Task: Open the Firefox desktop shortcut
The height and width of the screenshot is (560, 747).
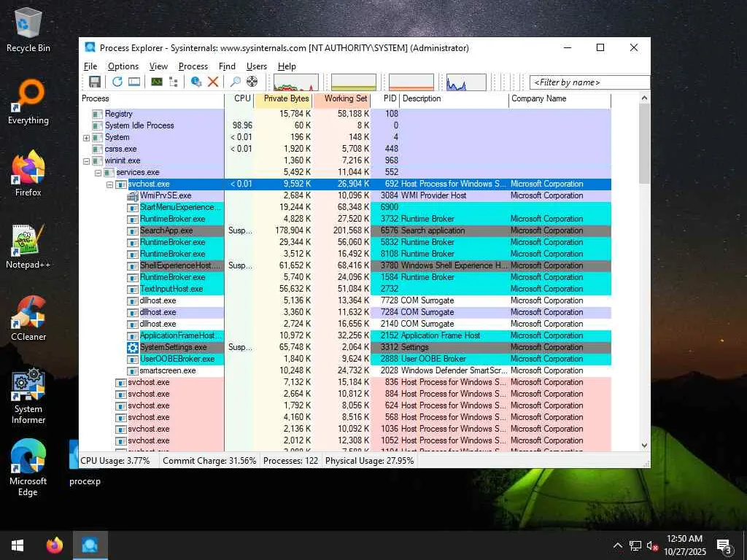Action: pyautogui.click(x=28, y=174)
